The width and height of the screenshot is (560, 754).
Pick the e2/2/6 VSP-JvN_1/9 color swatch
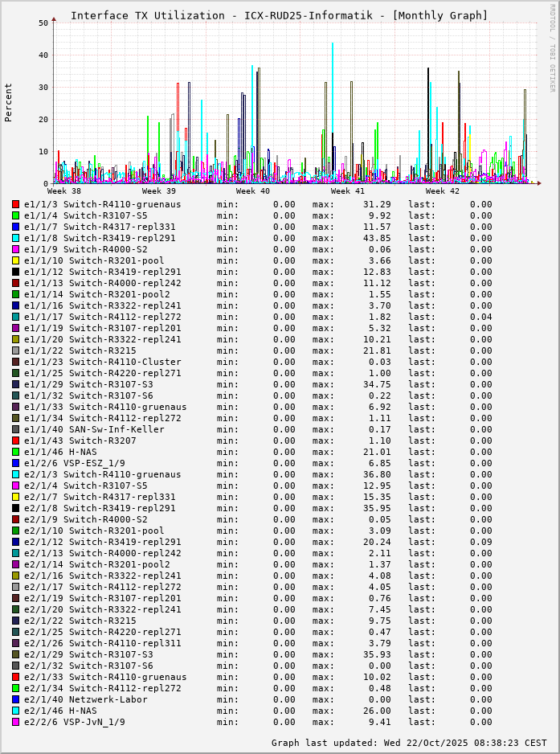(x=15, y=722)
